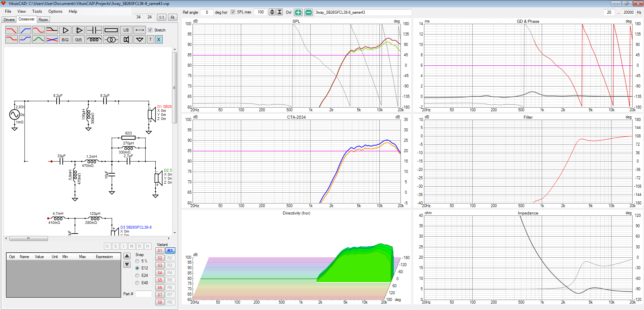This screenshot has width=644, height=310.
Task: Select the black-red shelf filter block icon
Action: pyautogui.click(x=52, y=30)
